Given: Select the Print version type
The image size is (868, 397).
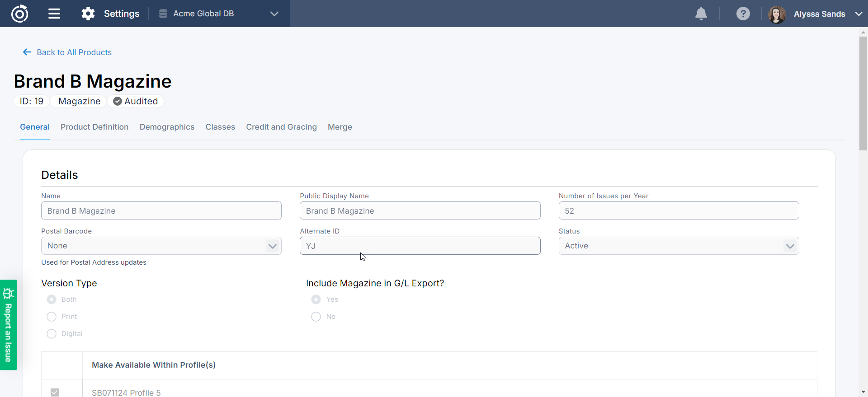Looking at the screenshot, I should 52,317.
